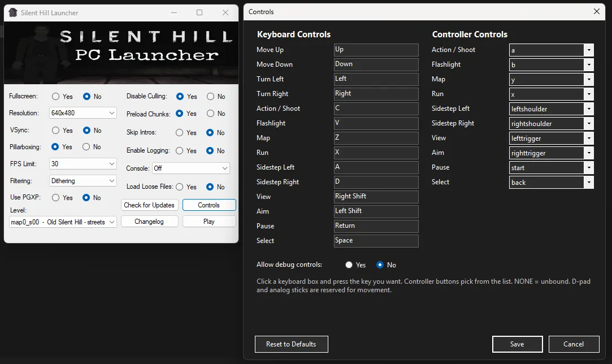Maximize the Silent Hill Launcher window
The width and height of the screenshot is (612, 364).
(199, 12)
